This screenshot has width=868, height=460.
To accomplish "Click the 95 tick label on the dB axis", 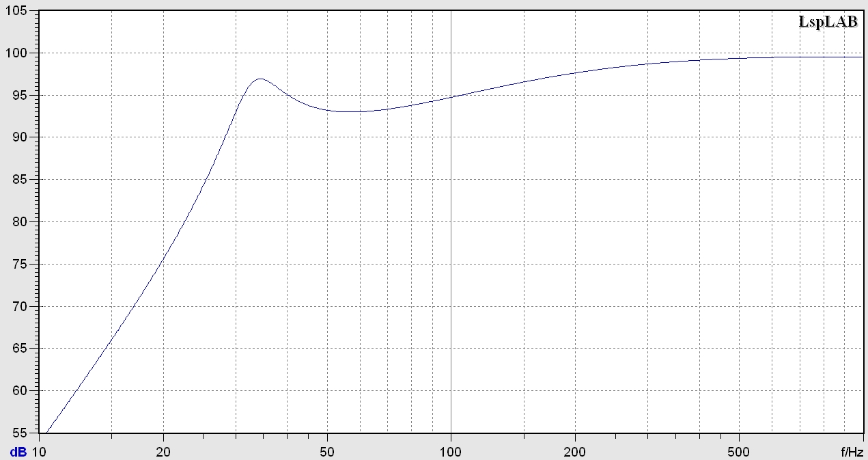I will [x=20, y=95].
